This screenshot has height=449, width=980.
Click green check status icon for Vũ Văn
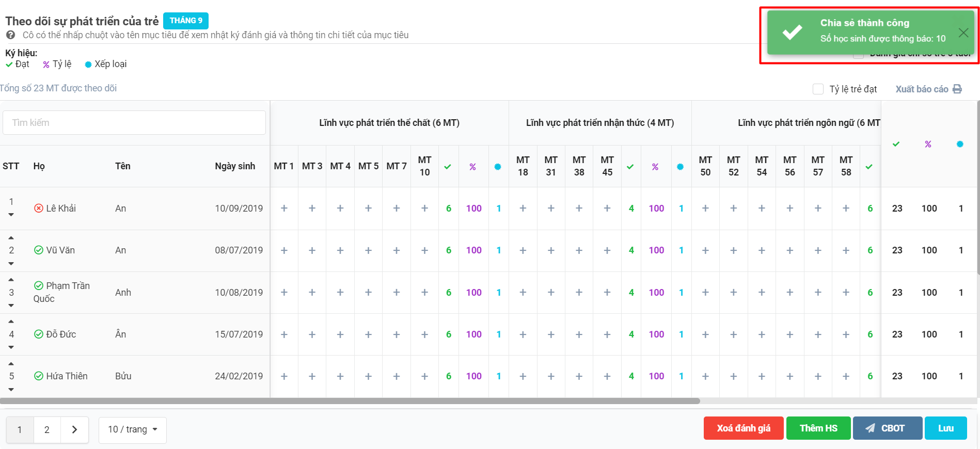point(39,250)
